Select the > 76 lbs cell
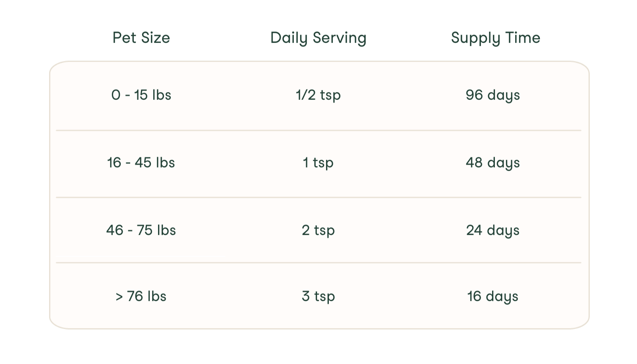The image size is (637, 364). (x=141, y=296)
